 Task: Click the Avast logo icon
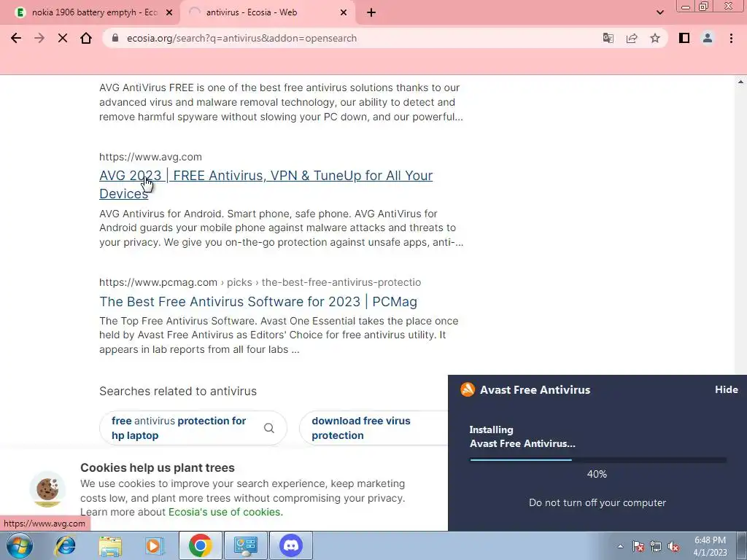[x=468, y=389]
